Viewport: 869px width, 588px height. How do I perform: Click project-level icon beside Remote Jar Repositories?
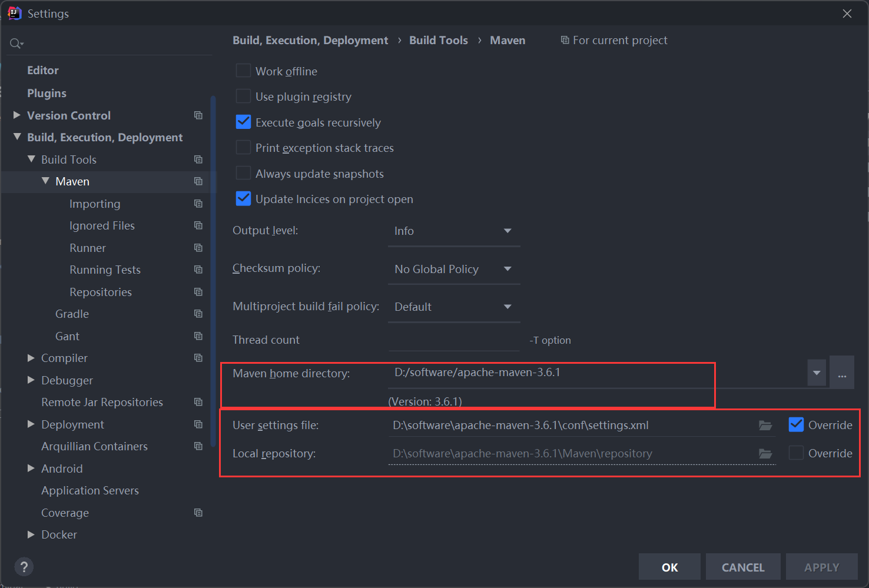tap(198, 402)
